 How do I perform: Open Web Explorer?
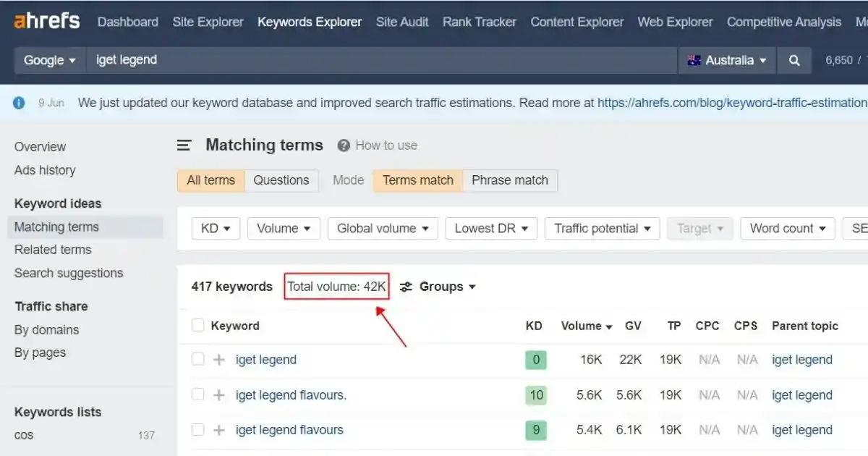point(675,22)
